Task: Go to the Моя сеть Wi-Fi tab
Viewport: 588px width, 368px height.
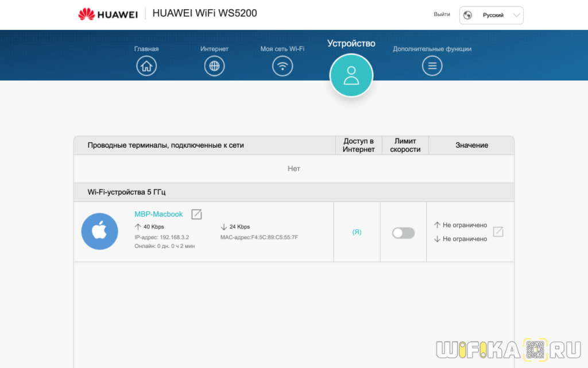Action: click(x=282, y=49)
